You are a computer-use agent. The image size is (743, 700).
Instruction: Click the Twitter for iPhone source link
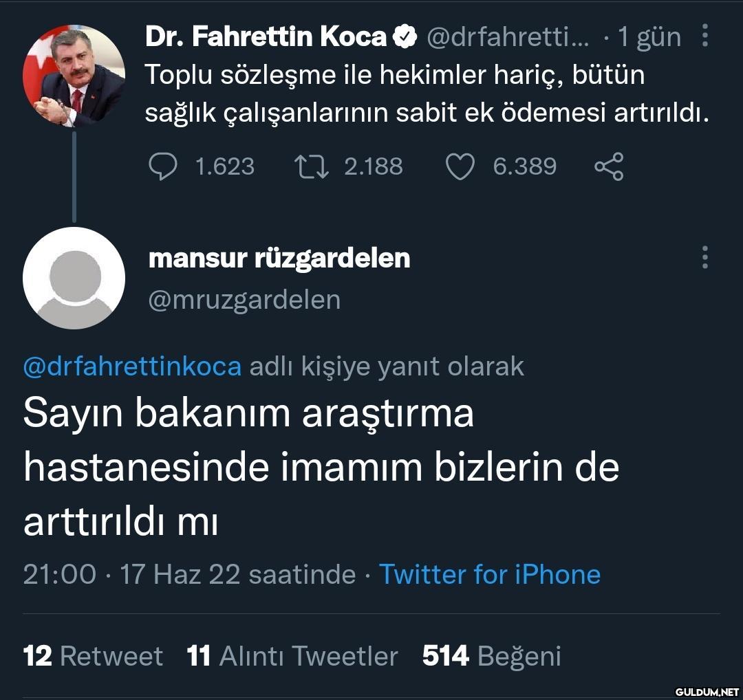tap(490, 574)
